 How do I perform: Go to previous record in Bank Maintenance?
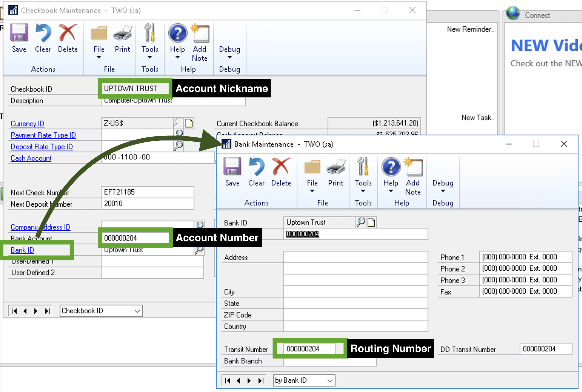click(238, 380)
